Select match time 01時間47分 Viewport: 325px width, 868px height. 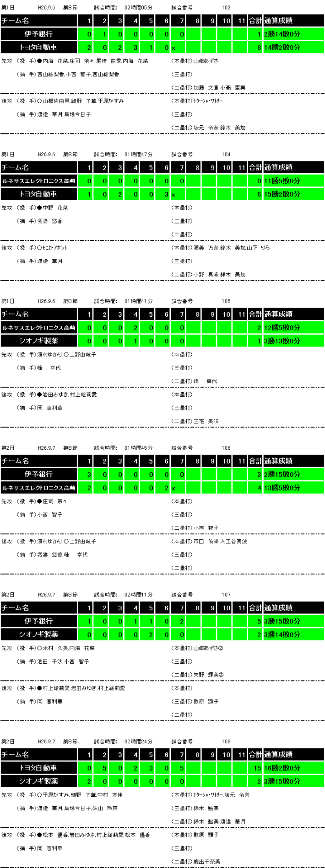pyautogui.click(x=139, y=154)
